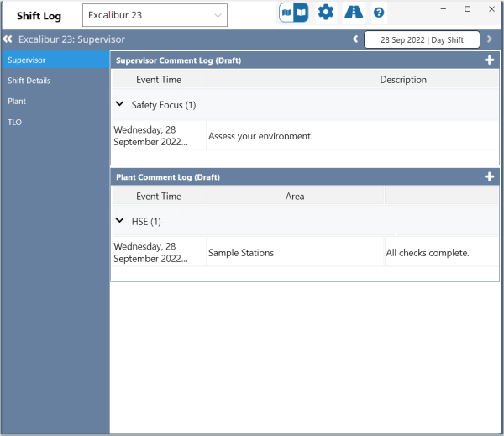The image size is (504, 436).
Task: Open the Shift Details section
Action: pos(55,81)
